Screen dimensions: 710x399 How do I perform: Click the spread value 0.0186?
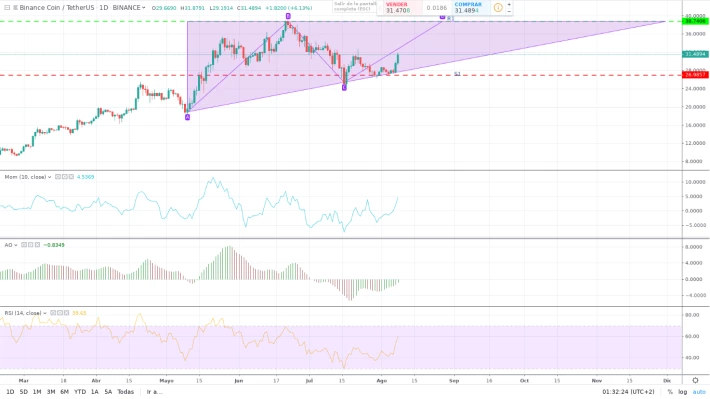(x=437, y=8)
